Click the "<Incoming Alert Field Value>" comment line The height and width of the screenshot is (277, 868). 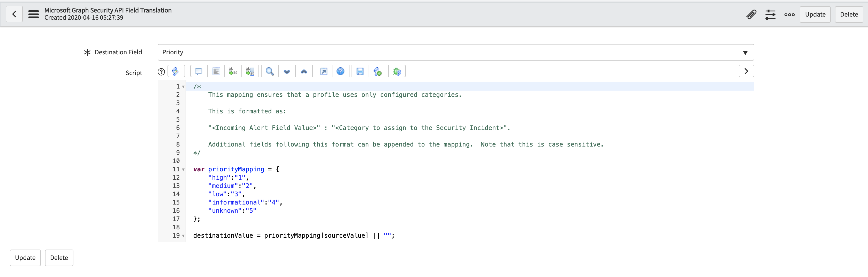(359, 128)
